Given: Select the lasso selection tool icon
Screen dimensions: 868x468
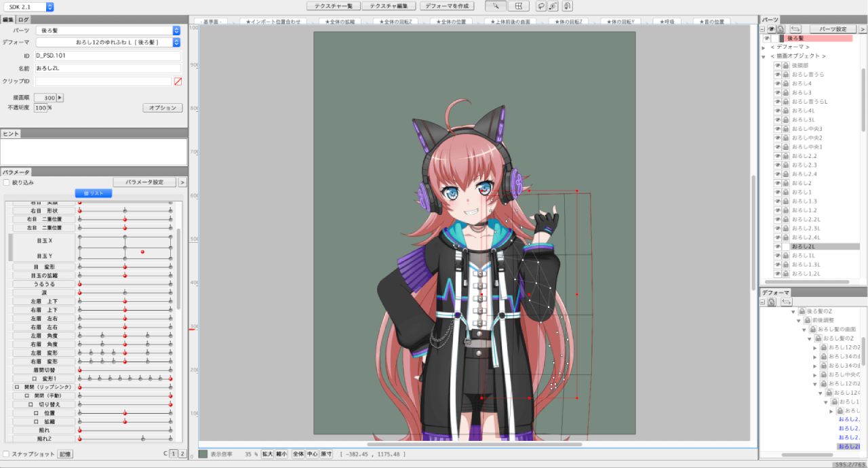Looking at the screenshot, I should pyautogui.click(x=541, y=6).
